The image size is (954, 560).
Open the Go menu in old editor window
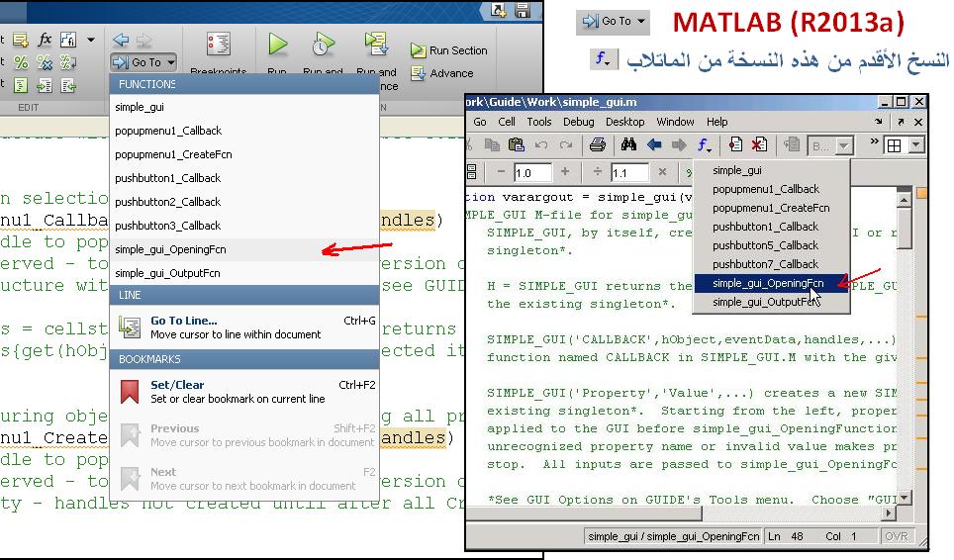[x=479, y=122]
